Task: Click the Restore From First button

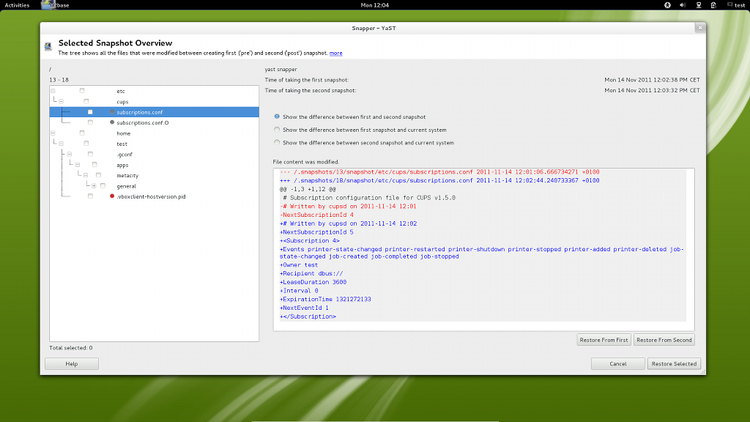Action: pyautogui.click(x=603, y=340)
